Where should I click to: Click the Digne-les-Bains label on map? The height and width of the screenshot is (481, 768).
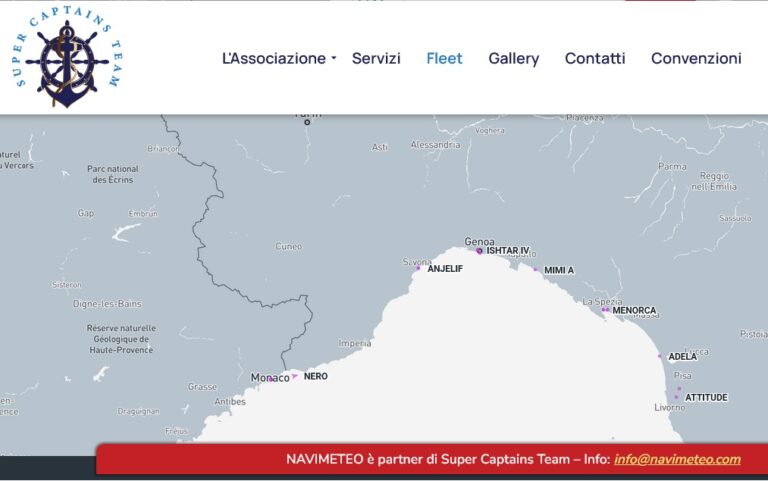[107, 304]
